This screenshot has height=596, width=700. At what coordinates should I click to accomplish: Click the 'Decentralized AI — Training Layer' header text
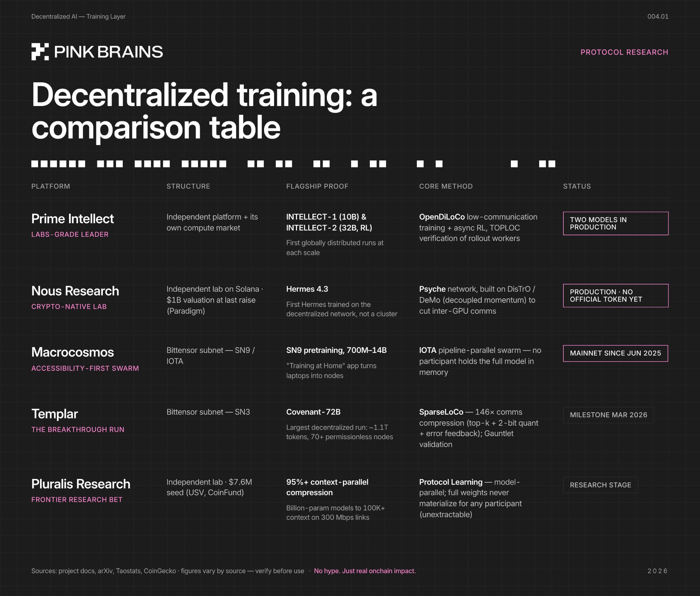tap(78, 16)
